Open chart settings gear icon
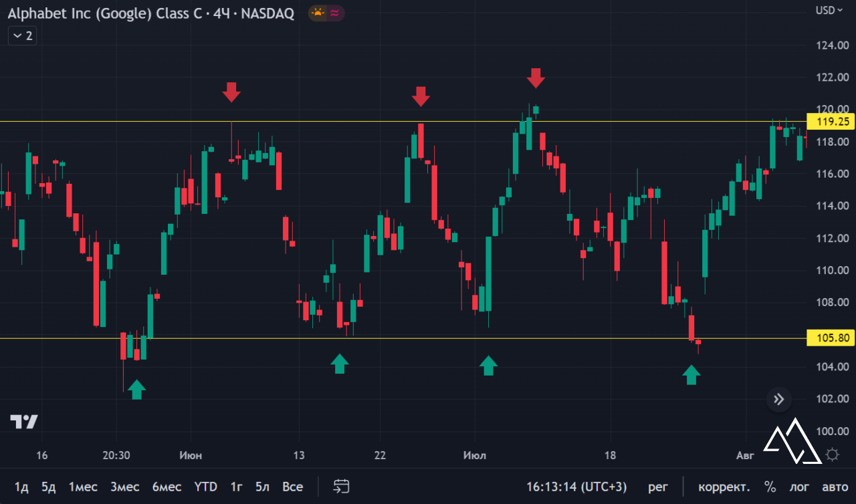 pyautogui.click(x=833, y=455)
